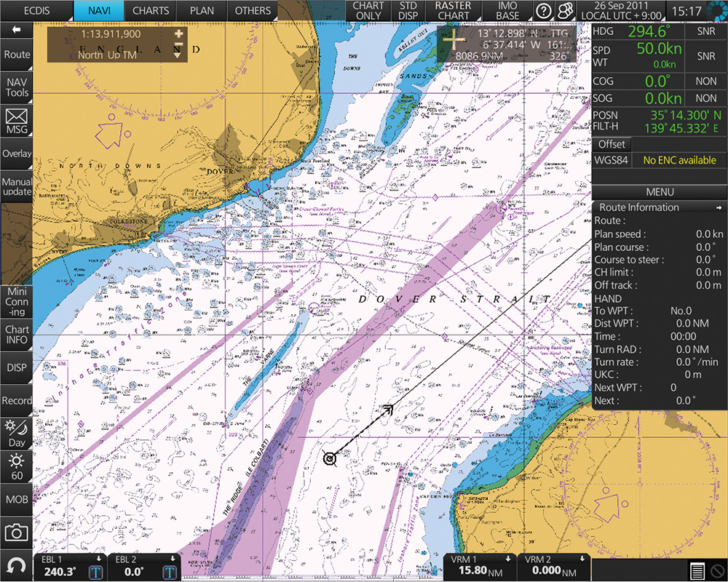This screenshot has width=728, height=582.
Task: Open help question mark icon
Action: [x=543, y=11]
